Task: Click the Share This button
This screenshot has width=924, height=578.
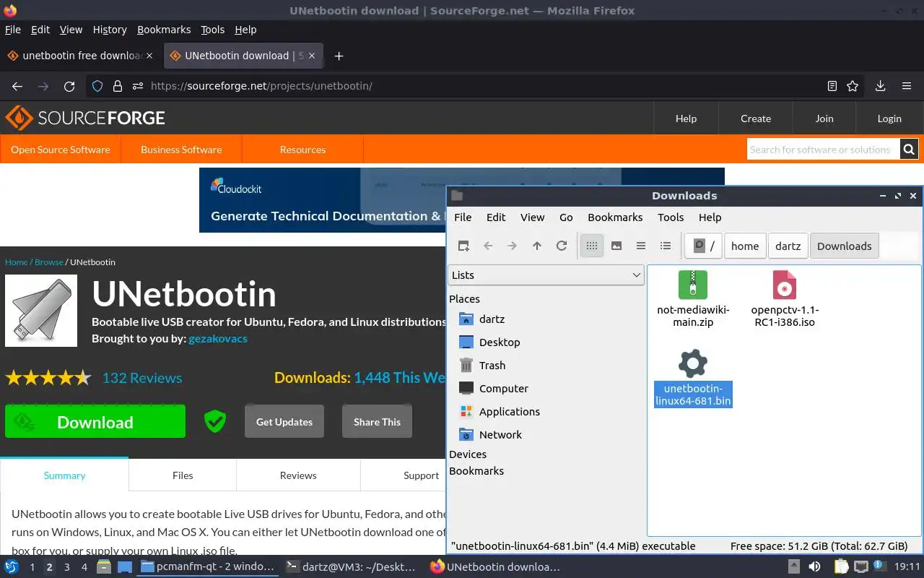Action: click(x=377, y=422)
